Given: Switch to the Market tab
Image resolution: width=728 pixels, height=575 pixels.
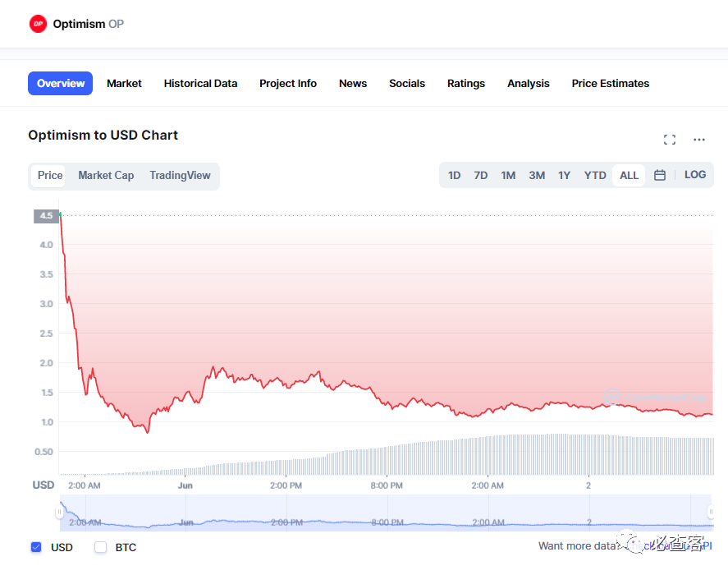Looking at the screenshot, I should pos(124,83).
